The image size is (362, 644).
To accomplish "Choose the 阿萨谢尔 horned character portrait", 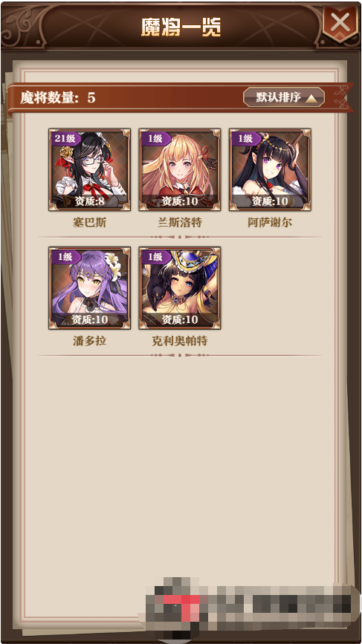I will tap(270, 169).
